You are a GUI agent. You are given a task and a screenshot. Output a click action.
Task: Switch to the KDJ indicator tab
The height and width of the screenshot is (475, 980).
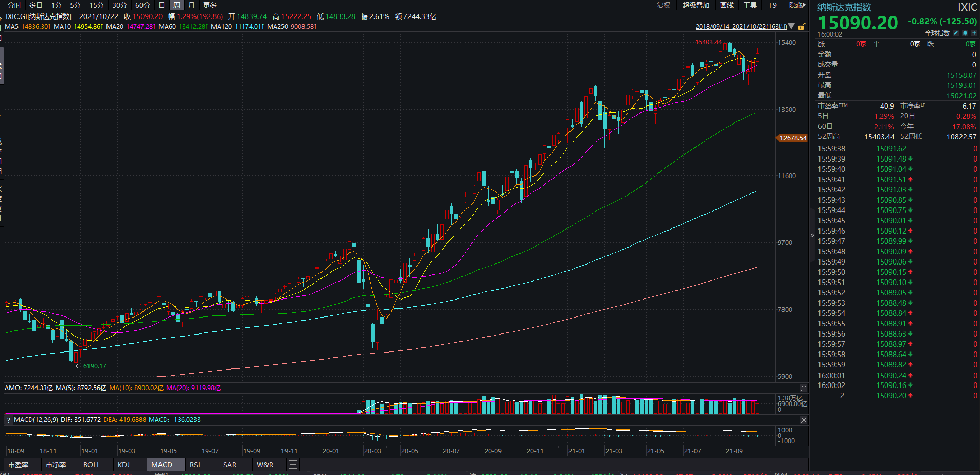tap(123, 465)
